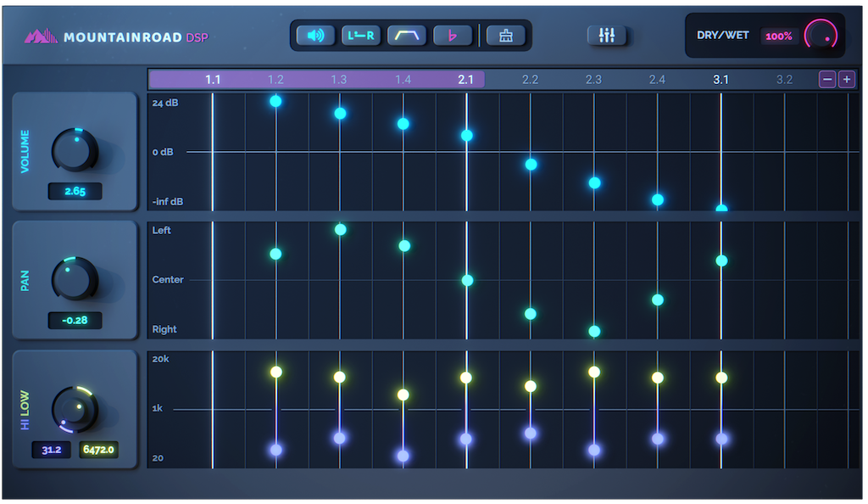This screenshot has width=868, height=504.
Task: Click the pan node at step 3.1
Action: (721, 260)
